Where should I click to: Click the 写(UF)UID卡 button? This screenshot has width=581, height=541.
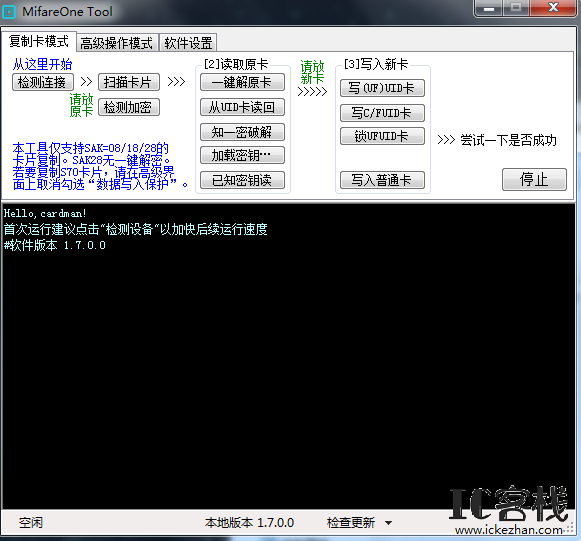point(382,88)
